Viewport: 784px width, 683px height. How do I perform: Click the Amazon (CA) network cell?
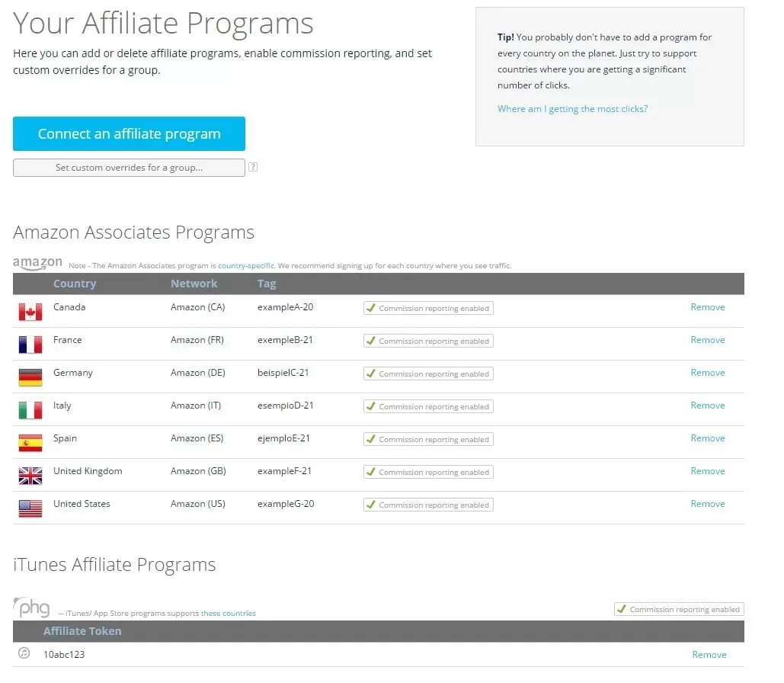point(197,307)
